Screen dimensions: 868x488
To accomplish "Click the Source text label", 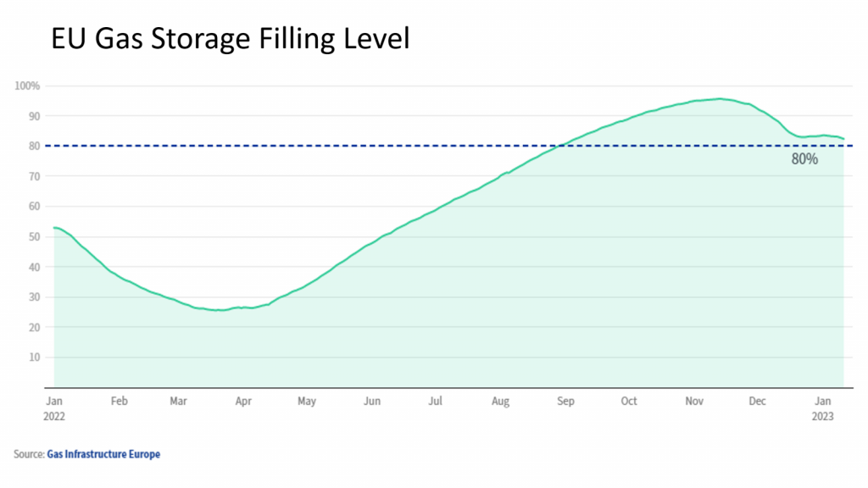I will (29, 454).
